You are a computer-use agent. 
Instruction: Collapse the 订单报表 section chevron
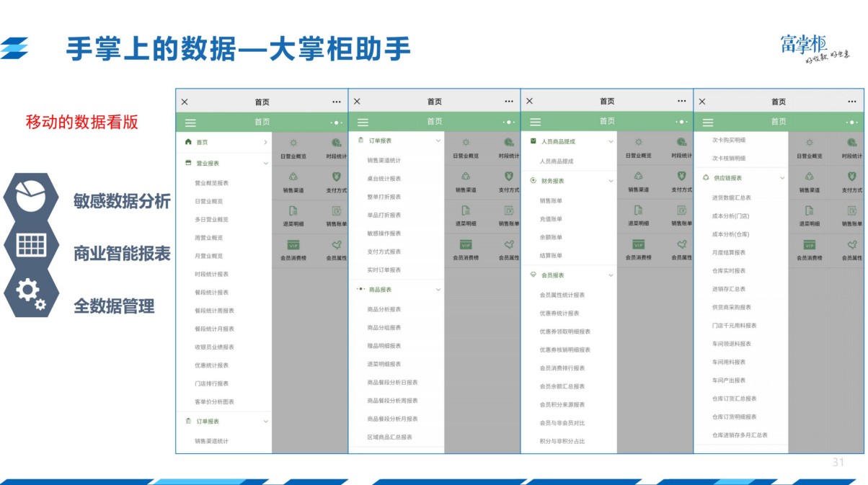438,140
